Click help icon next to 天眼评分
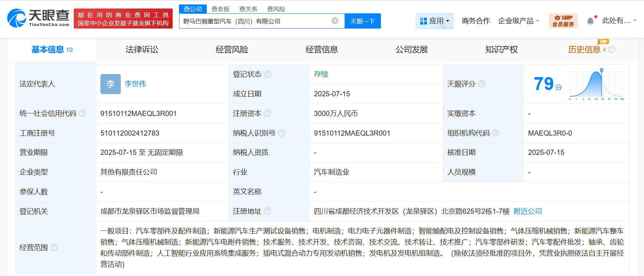This screenshot has height=276, width=644. pos(482,84)
